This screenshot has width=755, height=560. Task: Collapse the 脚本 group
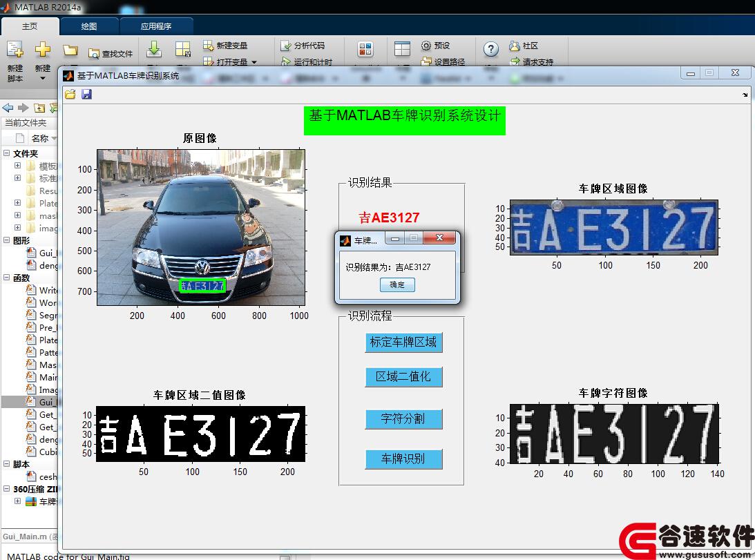(7, 464)
